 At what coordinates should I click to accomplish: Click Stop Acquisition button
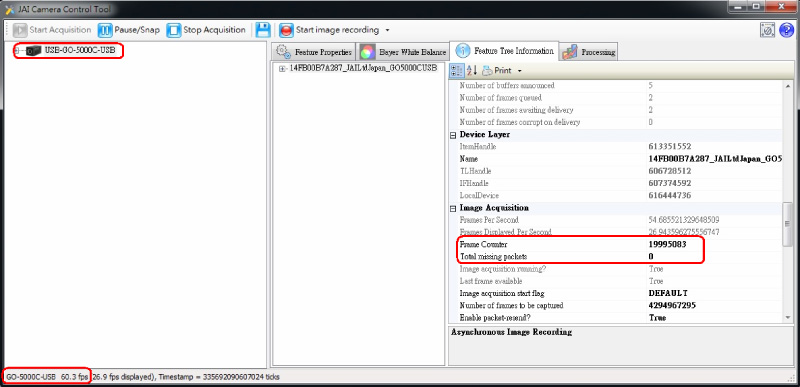[206, 30]
